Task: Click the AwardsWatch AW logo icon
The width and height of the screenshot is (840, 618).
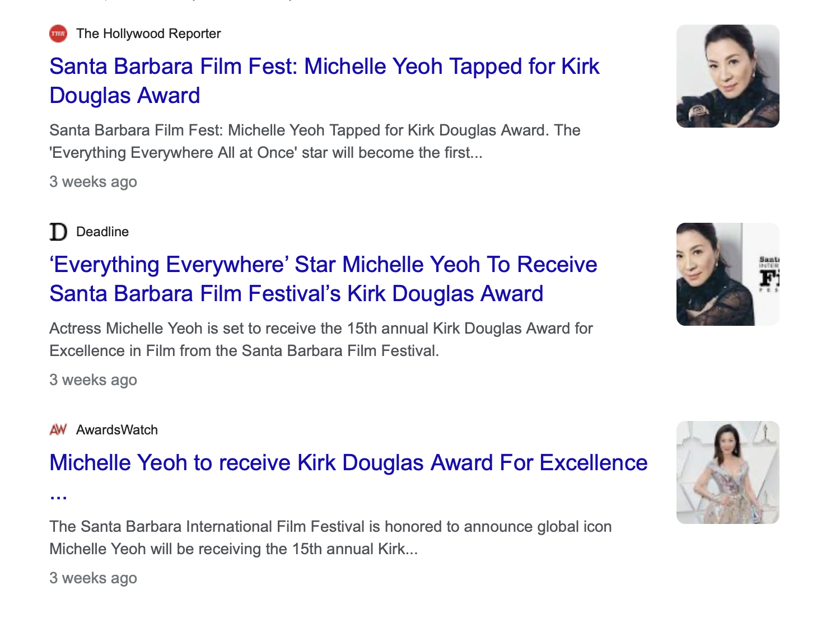Action: click(58, 430)
